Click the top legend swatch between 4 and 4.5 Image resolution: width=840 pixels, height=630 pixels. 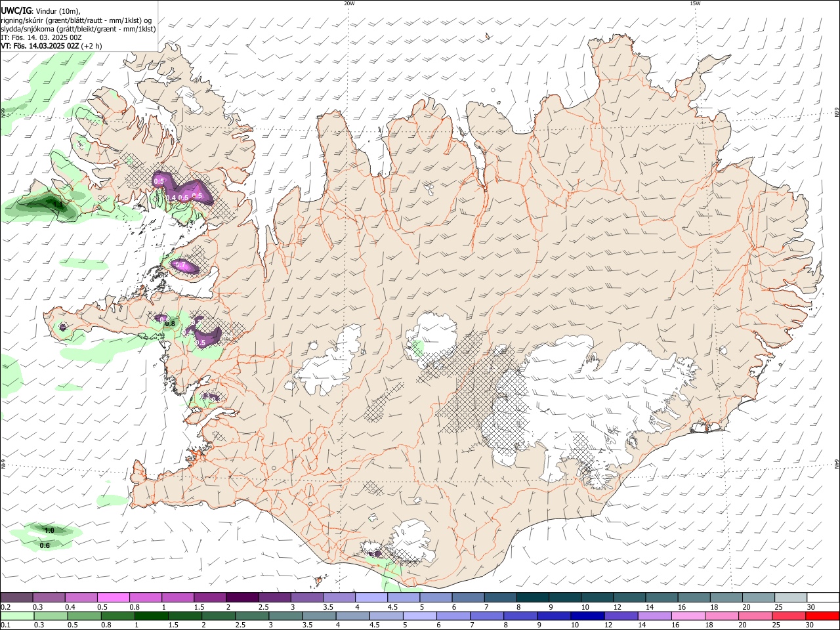coord(371,597)
